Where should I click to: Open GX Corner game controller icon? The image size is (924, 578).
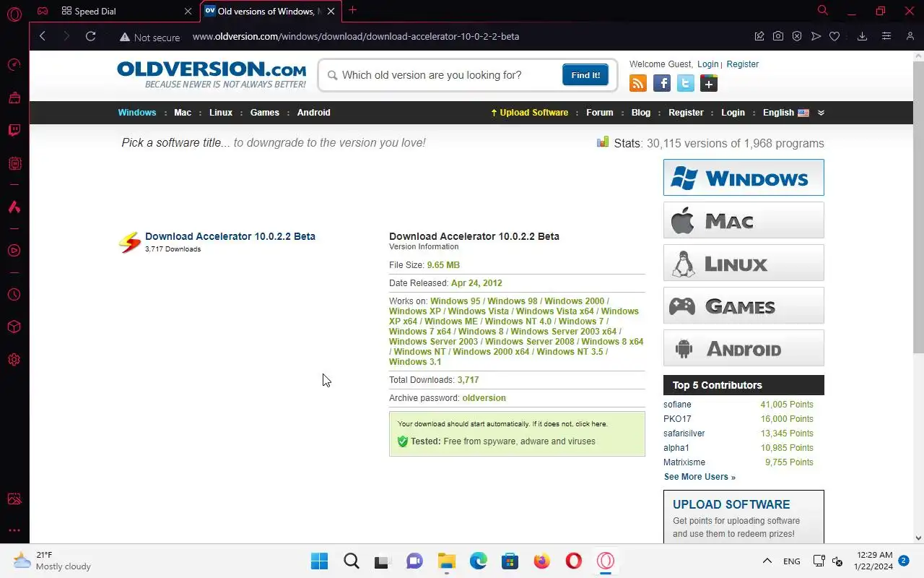pyautogui.click(x=43, y=11)
